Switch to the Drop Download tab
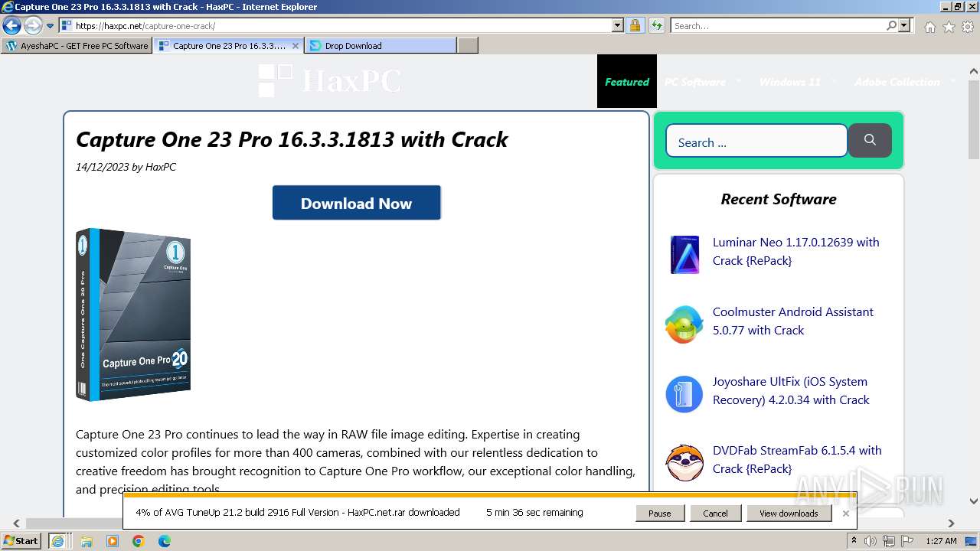Screen dimensions: 980x551 tap(381, 46)
